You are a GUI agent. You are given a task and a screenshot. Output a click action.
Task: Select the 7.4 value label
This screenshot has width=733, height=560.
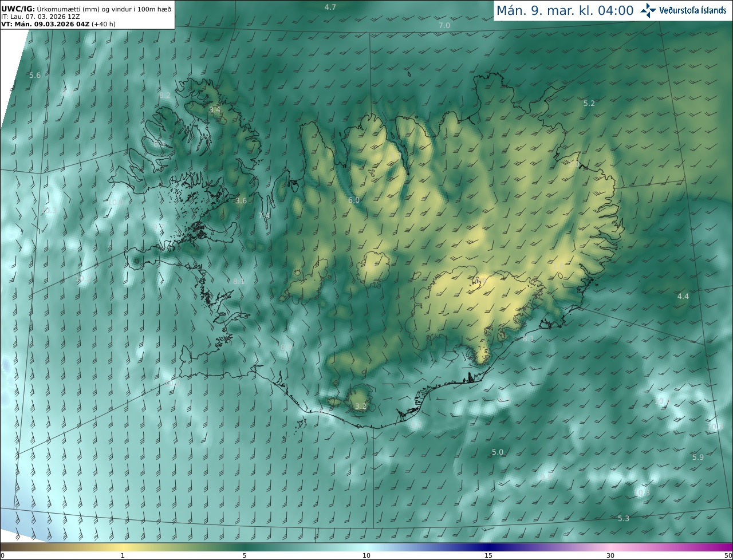click(264, 215)
